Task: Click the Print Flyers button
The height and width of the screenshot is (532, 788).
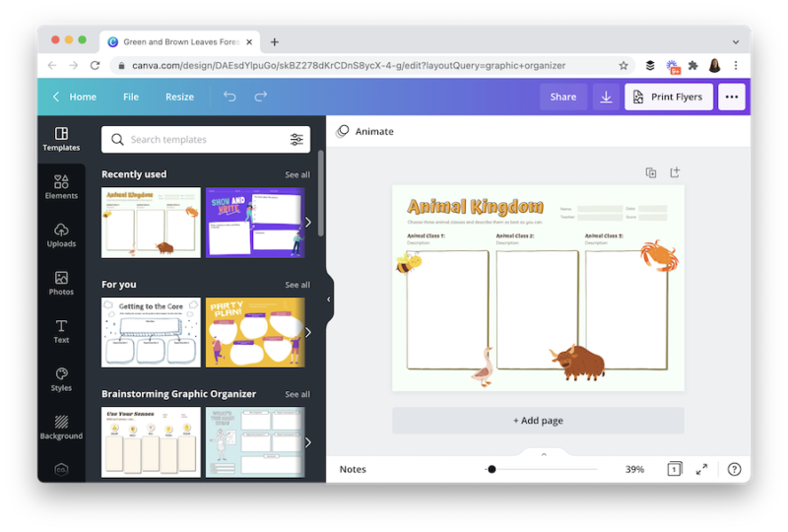Action: [669, 97]
